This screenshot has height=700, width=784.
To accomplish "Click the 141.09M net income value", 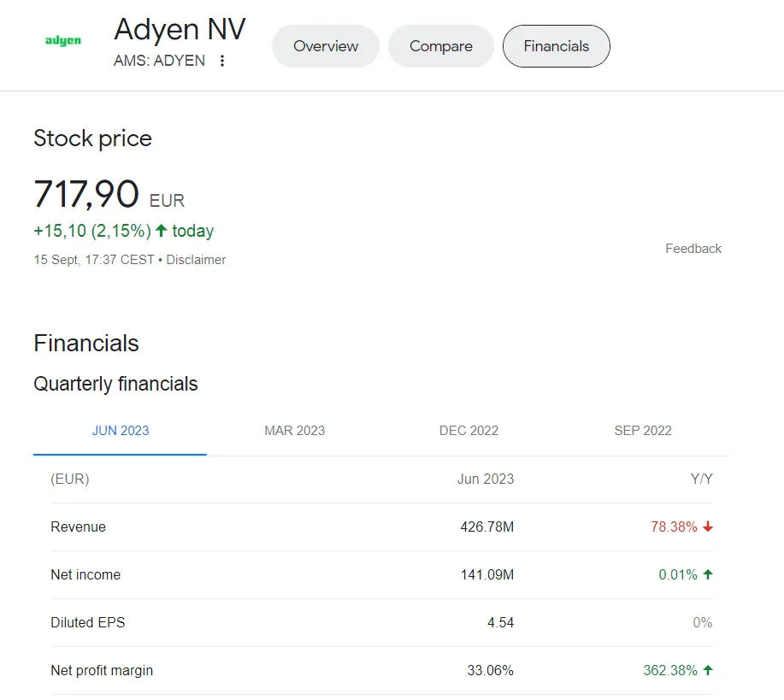I will tap(487, 574).
